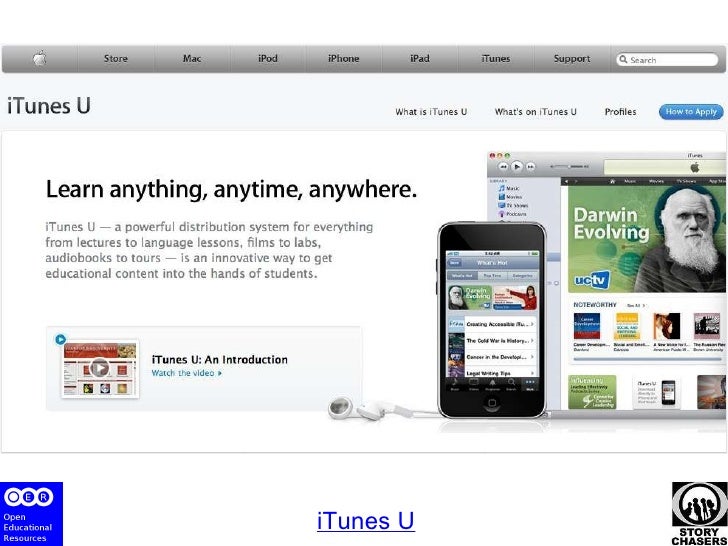The image size is (728, 546).
Task: Click the blue play badge on video thumbnail
Action: (x=60, y=339)
